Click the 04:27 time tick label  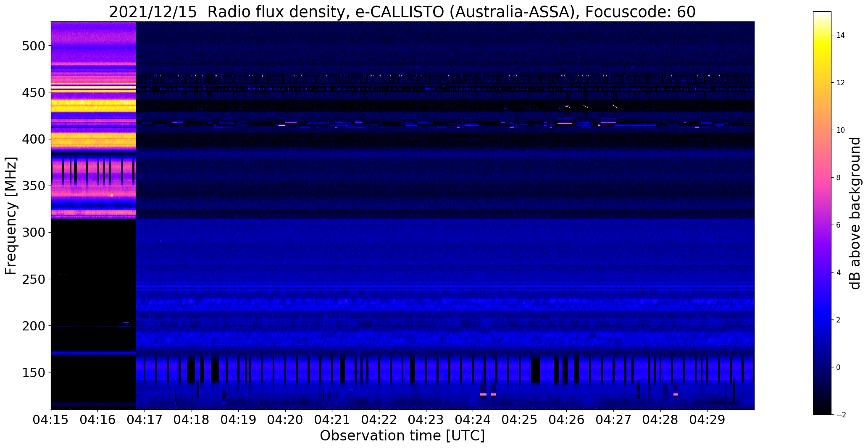click(x=614, y=419)
